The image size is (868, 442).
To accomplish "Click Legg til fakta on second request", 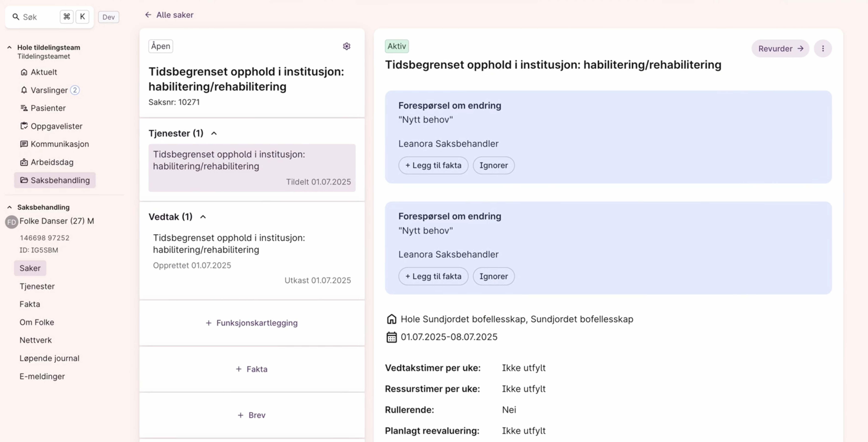I will click(x=433, y=276).
